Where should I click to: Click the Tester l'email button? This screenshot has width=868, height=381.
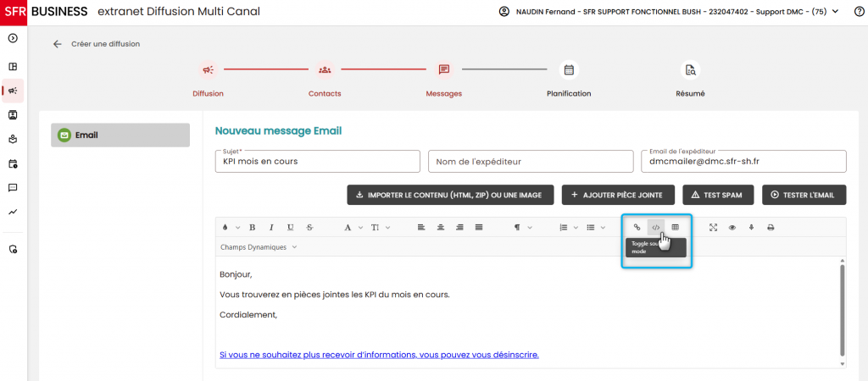coord(804,195)
